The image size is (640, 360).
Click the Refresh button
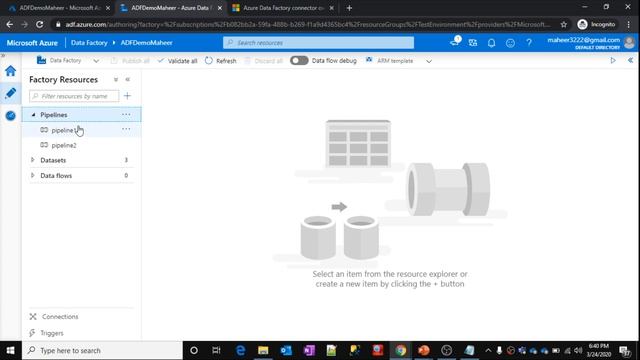tap(220, 61)
